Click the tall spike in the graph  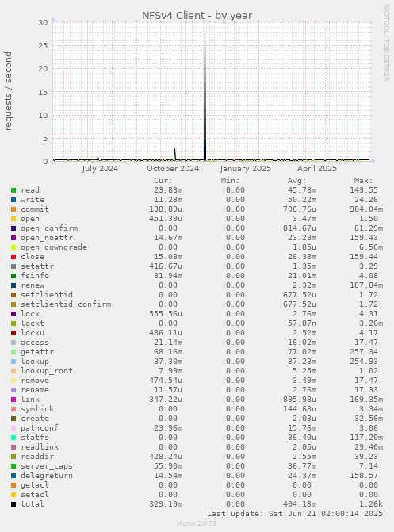[205, 94]
